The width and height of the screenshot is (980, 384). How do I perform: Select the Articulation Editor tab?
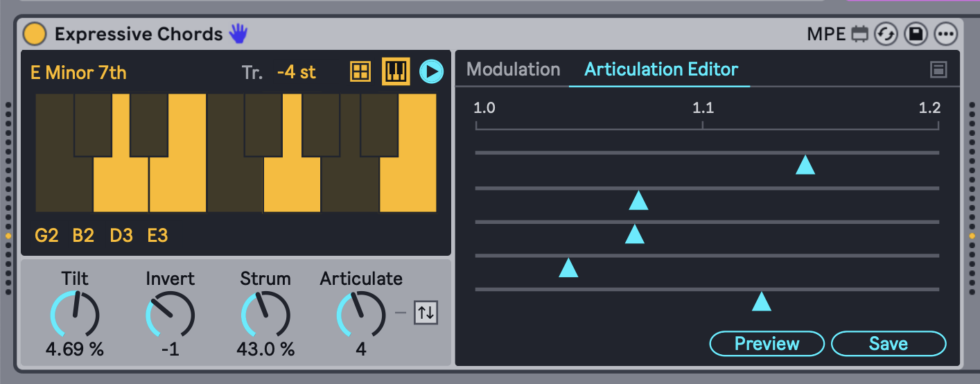pos(661,69)
